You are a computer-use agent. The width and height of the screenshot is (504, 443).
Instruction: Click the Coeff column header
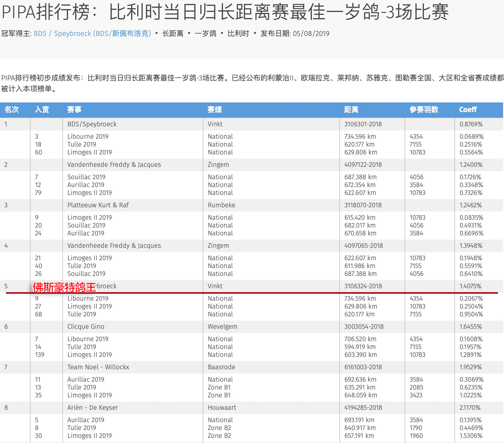tap(468, 110)
